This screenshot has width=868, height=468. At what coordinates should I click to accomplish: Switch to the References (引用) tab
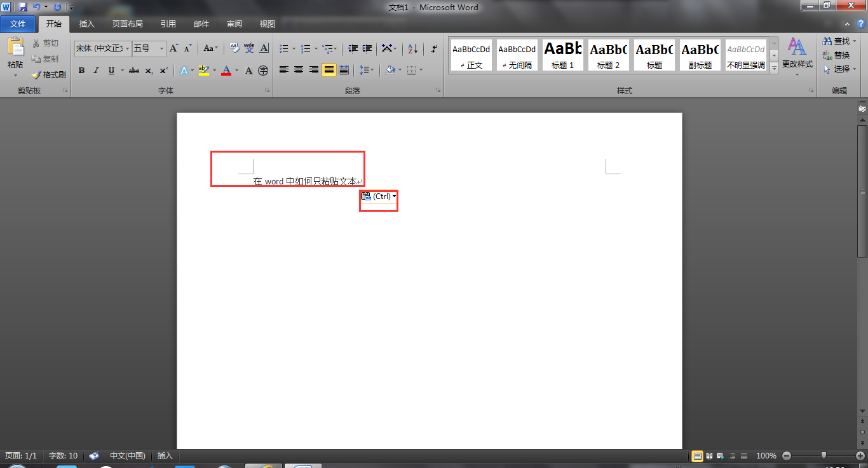[x=168, y=24]
